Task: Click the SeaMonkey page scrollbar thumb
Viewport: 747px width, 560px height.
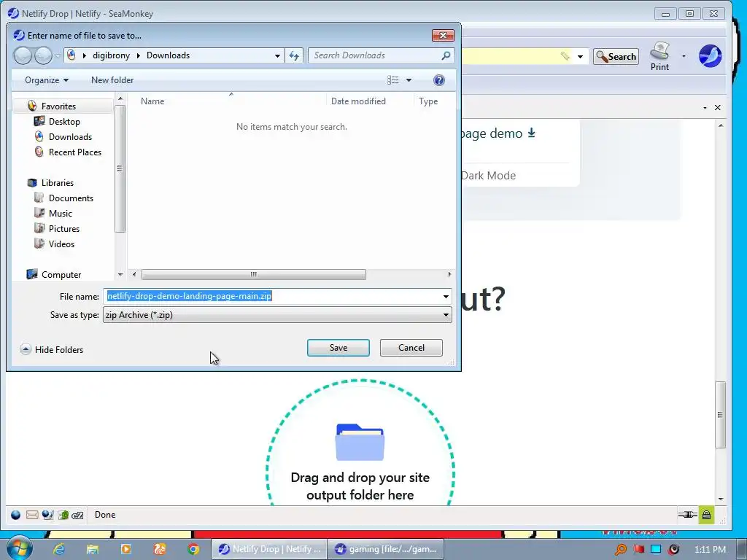Action: [720, 414]
